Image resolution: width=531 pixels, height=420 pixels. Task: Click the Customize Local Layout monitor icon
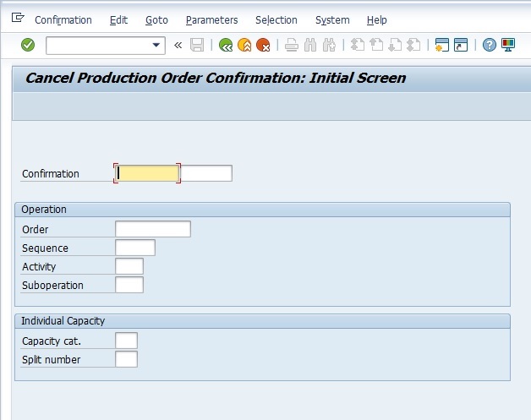pyautogui.click(x=508, y=45)
